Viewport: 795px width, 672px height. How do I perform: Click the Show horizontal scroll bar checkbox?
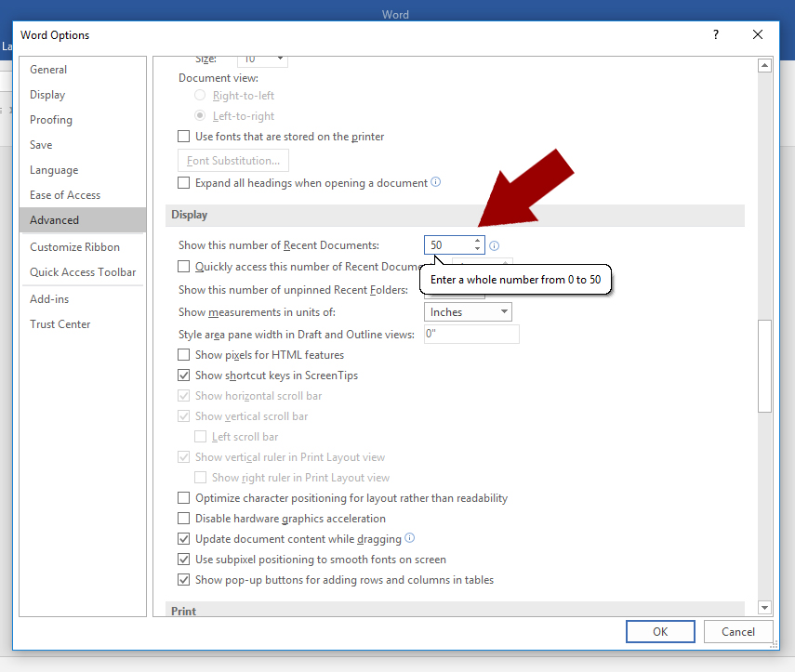point(183,396)
